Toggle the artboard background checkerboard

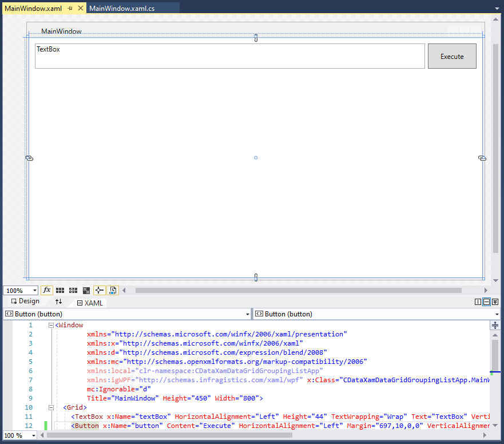86,291
